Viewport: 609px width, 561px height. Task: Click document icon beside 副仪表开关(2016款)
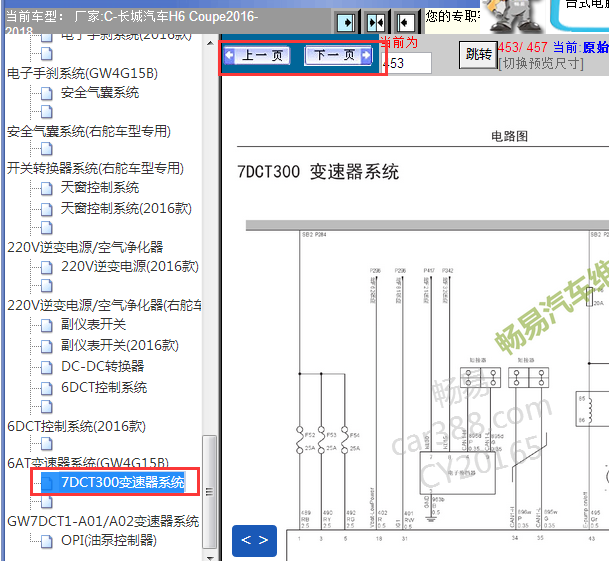pyautogui.click(x=47, y=346)
